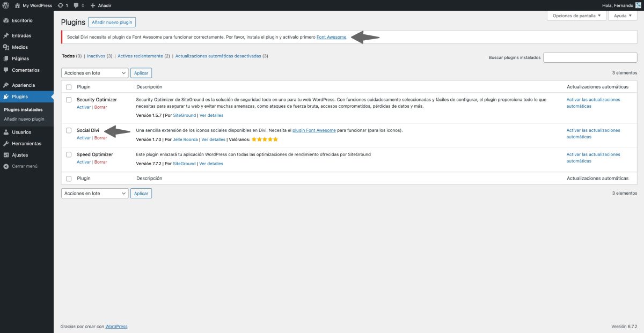Open the Escritorio dashboard icon
This screenshot has height=333, width=644.
coord(6,20)
